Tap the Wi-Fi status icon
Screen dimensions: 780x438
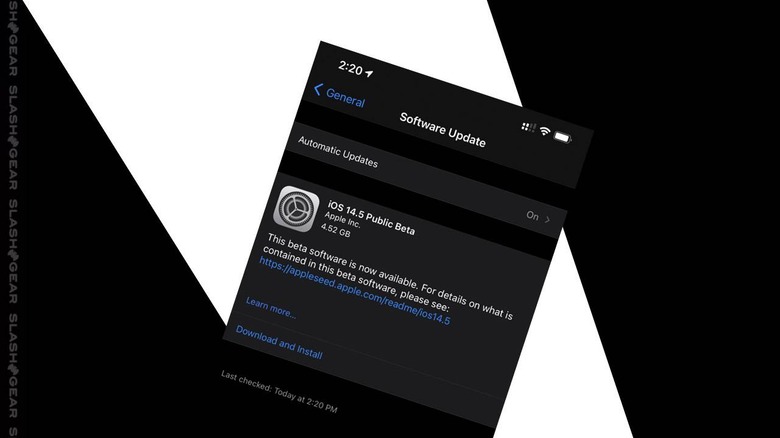pyautogui.click(x=545, y=131)
